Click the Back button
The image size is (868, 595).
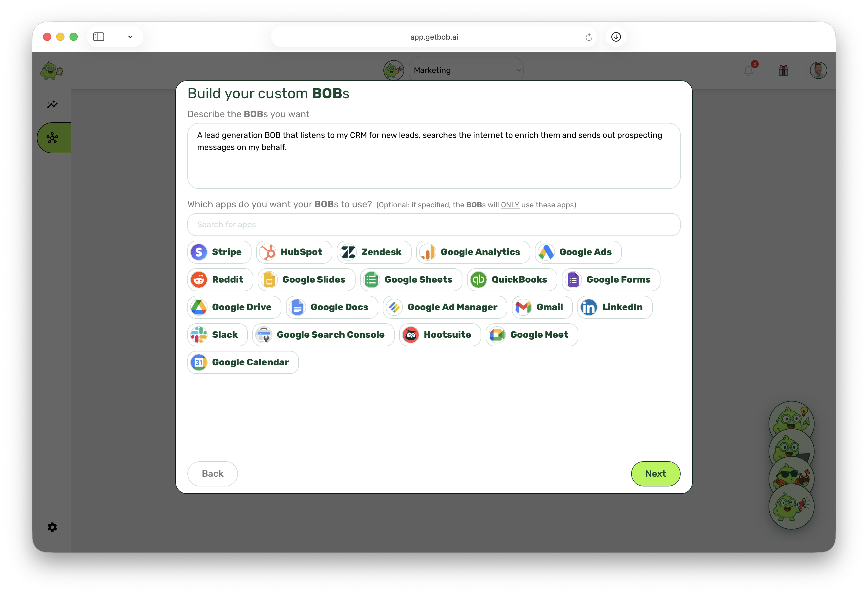pyautogui.click(x=212, y=473)
